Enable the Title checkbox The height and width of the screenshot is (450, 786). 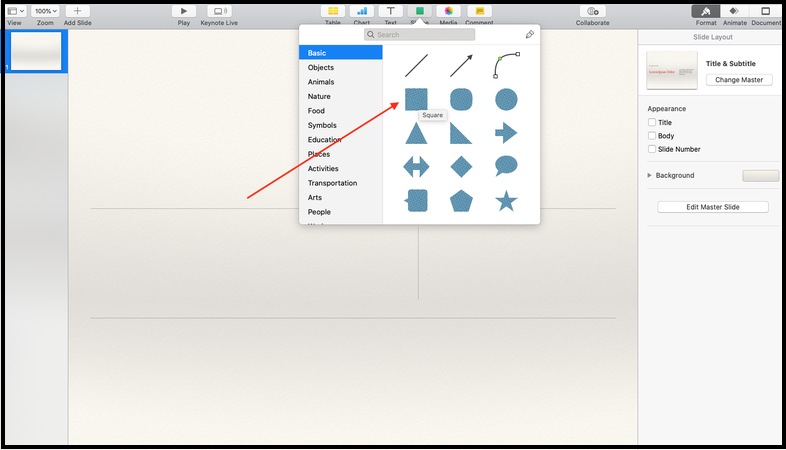click(x=652, y=122)
